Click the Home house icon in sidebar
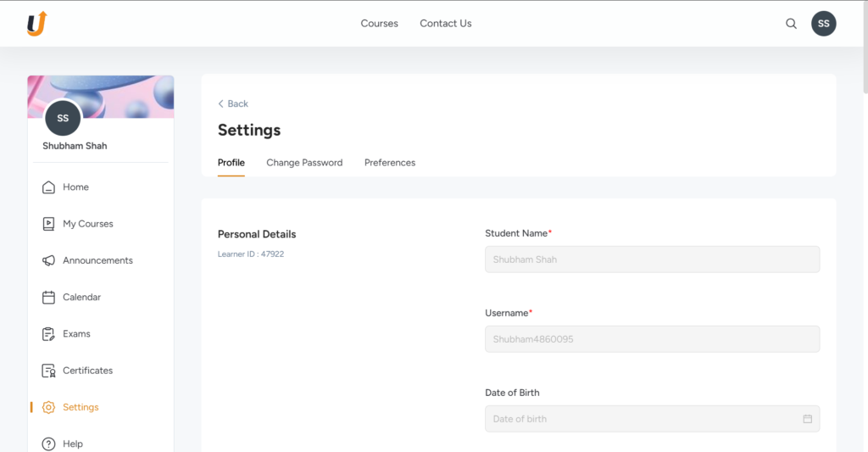The height and width of the screenshot is (452, 868). coord(48,187)
